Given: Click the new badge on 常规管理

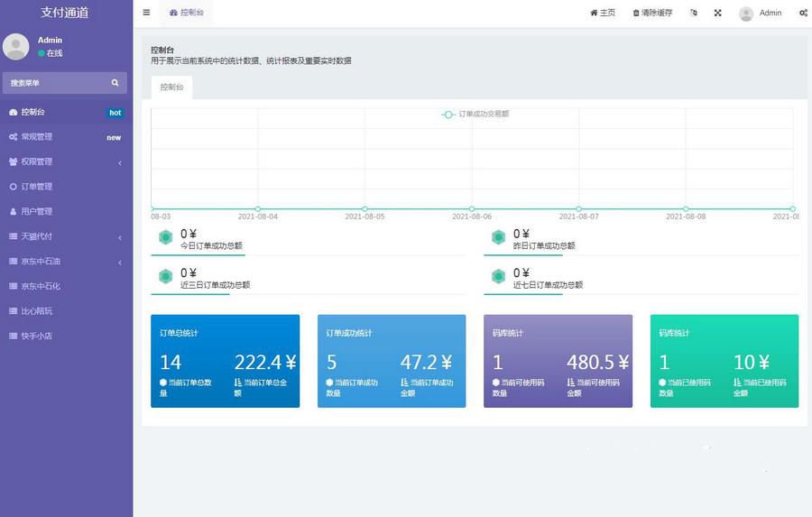Looking at the screenshot, I should [x=114, y=137].
